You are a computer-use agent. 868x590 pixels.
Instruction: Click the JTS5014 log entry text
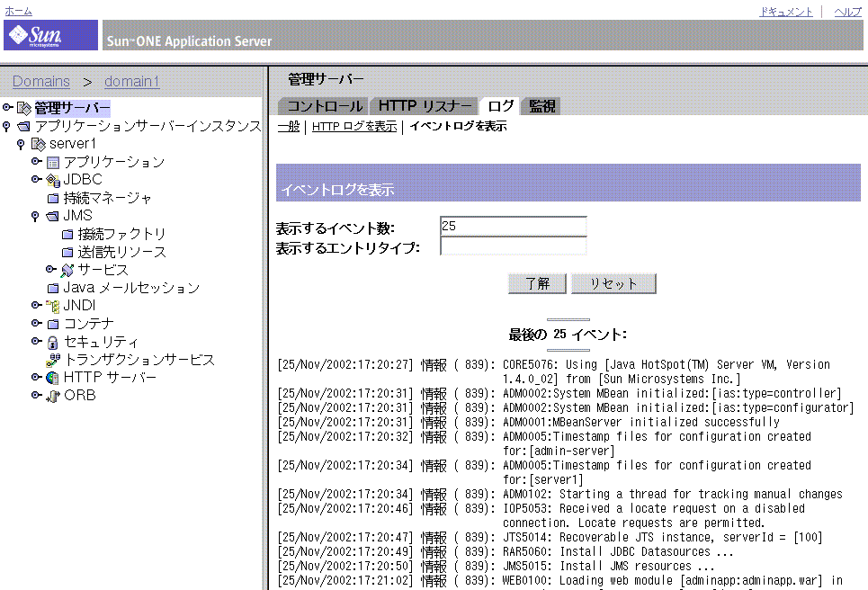coord(663,538)
